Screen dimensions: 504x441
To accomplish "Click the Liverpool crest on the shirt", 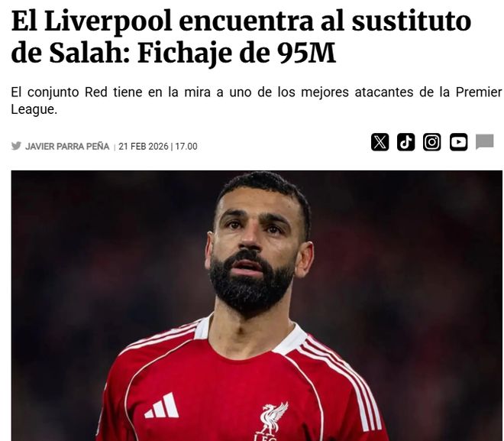I will tap(273, 420).
